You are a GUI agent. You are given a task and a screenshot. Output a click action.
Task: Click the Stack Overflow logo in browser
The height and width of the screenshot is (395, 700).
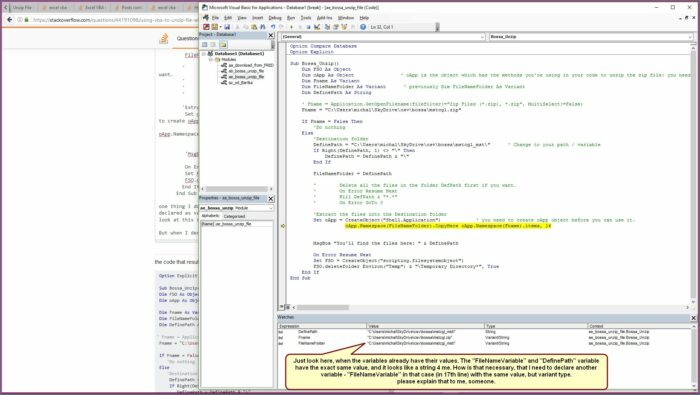pyautogui.click(x=164, y=39)
